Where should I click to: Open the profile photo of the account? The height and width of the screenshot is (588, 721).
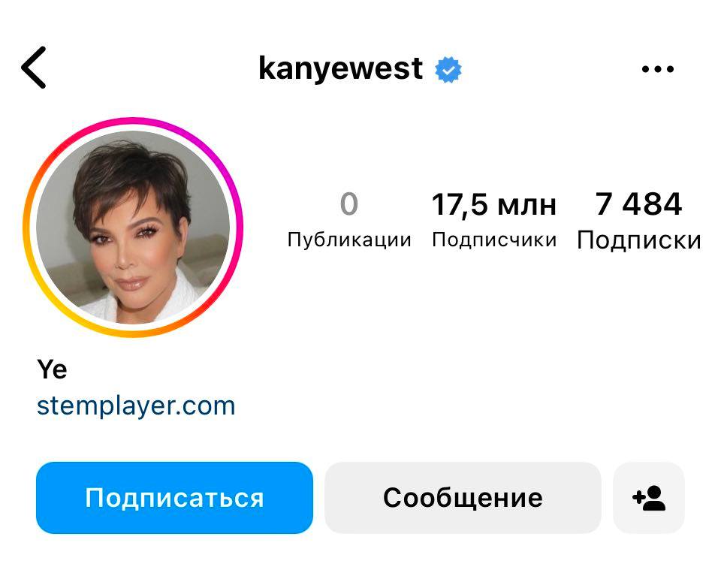pos(133,227)
